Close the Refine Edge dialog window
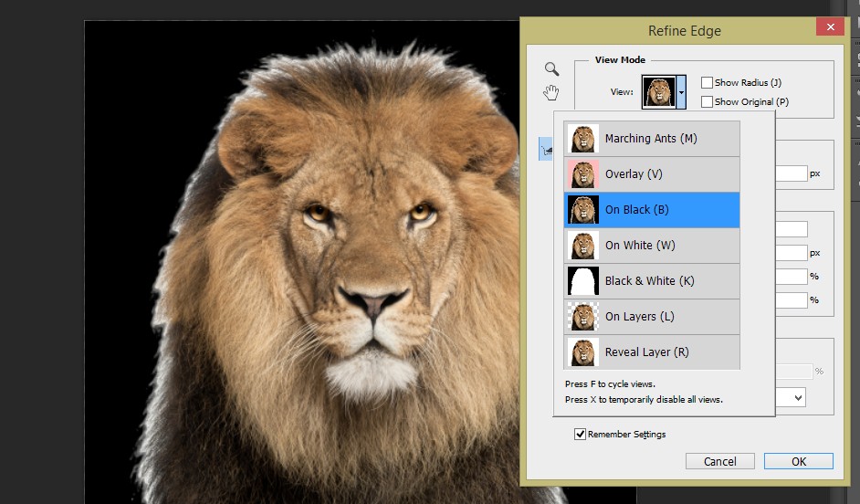Image resolution: width=860 pixels, height=504 pixels. [x=831, y=28]
